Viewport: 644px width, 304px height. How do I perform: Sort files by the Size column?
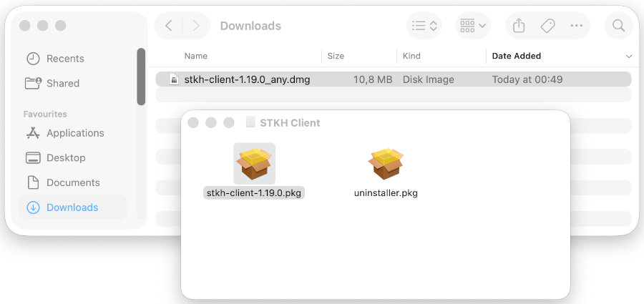(x=336, y=56)
